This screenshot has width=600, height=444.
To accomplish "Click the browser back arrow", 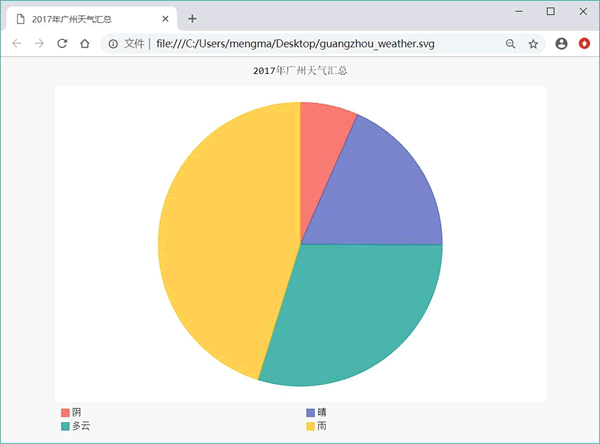I will pyautogui.click(x=16, y=44).
